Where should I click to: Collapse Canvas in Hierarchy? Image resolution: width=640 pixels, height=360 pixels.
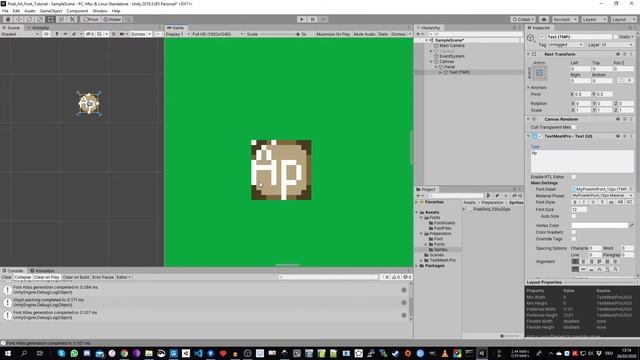431,61
